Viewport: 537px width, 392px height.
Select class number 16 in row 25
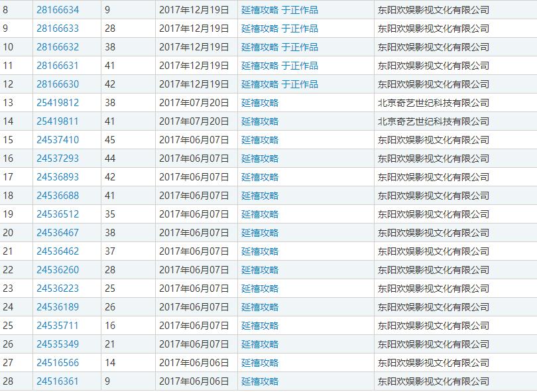tap(110, 326)
